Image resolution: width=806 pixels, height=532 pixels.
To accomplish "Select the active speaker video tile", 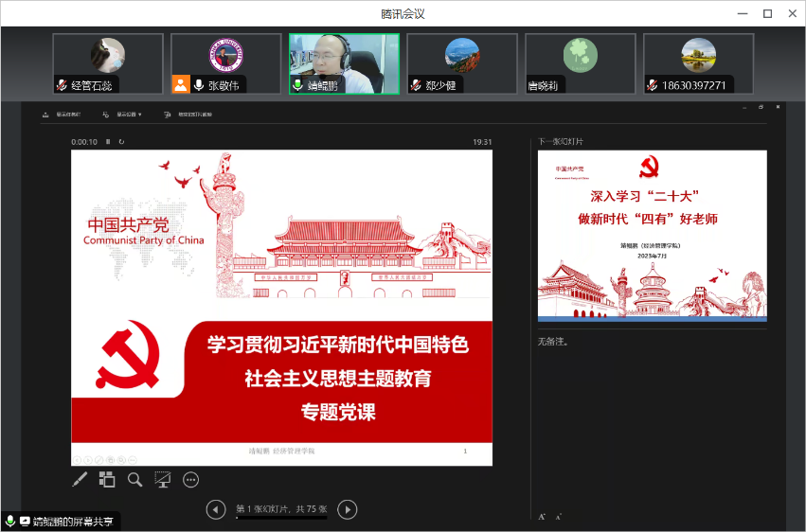I will pyautogui.click(x=344, y=63).
